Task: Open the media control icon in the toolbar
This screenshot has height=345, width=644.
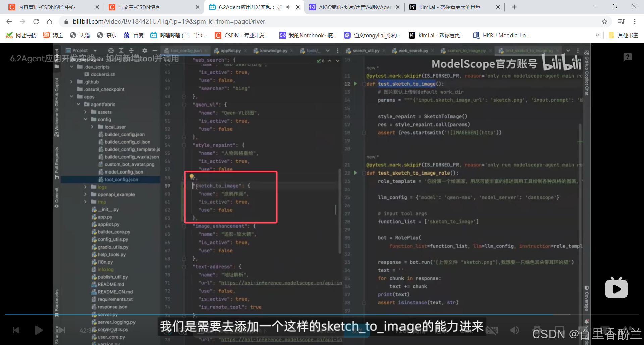Action: (x=621, y=22)
